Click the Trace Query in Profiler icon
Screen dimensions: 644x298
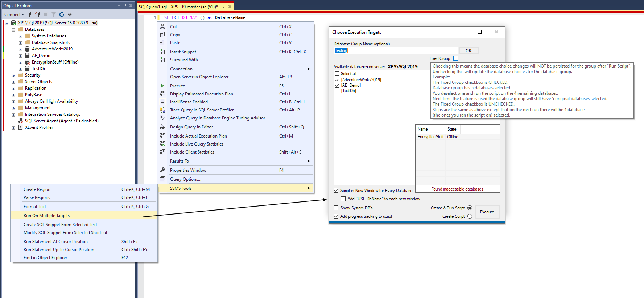pyautogui.click(x=162, y=110)
